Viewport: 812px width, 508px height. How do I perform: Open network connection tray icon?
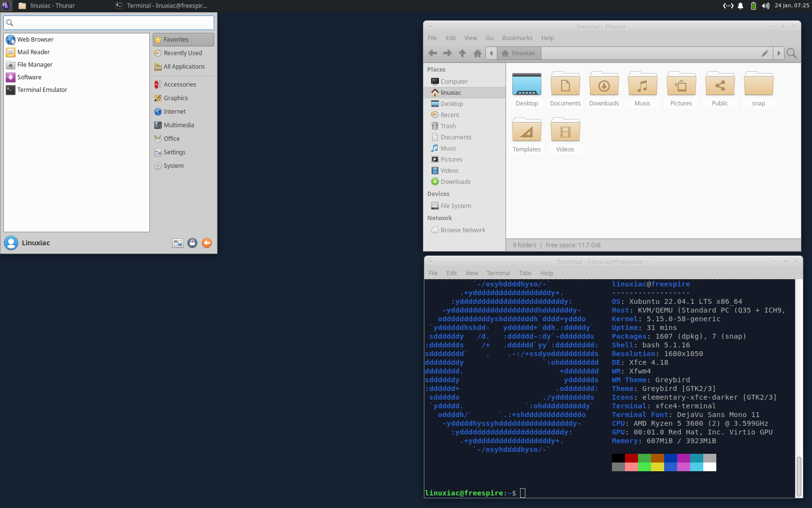click(x=728, y=6)
